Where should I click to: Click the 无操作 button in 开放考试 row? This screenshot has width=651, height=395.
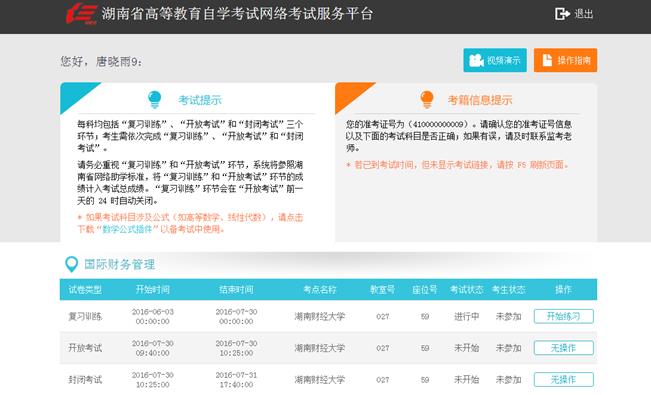563,348
